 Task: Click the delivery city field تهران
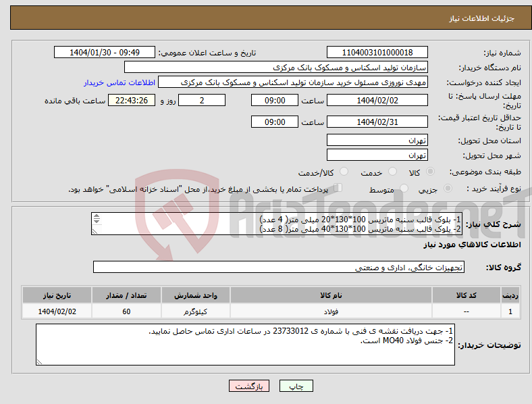point(377,155)
